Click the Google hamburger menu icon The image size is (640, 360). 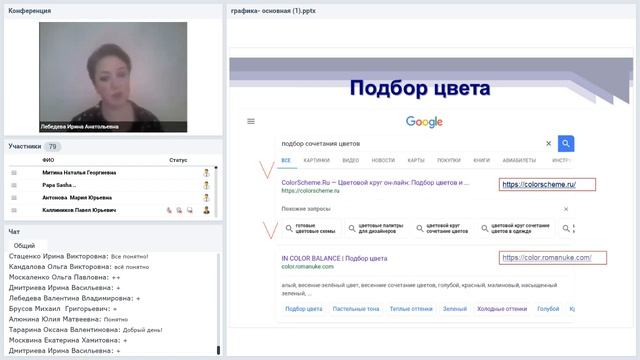(251, 121)
